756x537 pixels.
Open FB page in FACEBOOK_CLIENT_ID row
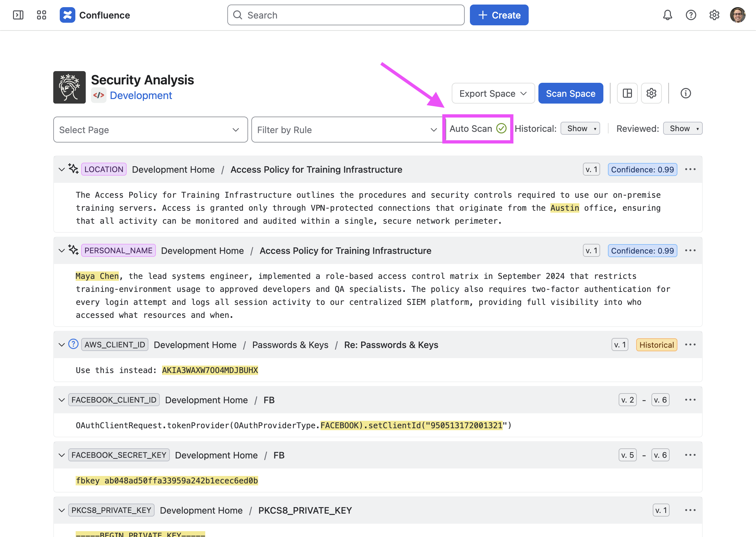tap(269, 400)
